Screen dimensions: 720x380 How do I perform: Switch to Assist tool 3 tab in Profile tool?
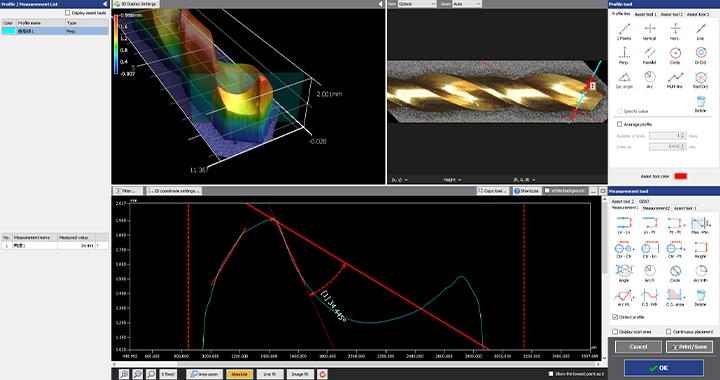(x=698, y=15)
